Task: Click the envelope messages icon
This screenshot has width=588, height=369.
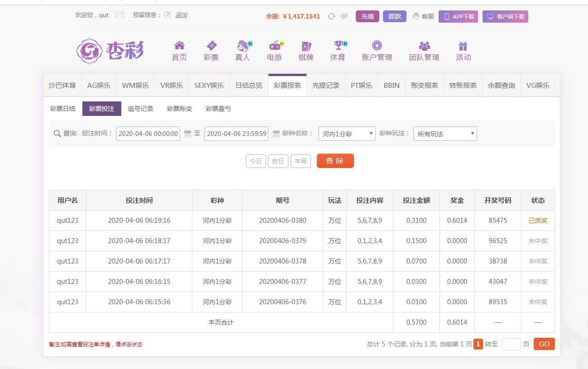Action: (120, 15)
